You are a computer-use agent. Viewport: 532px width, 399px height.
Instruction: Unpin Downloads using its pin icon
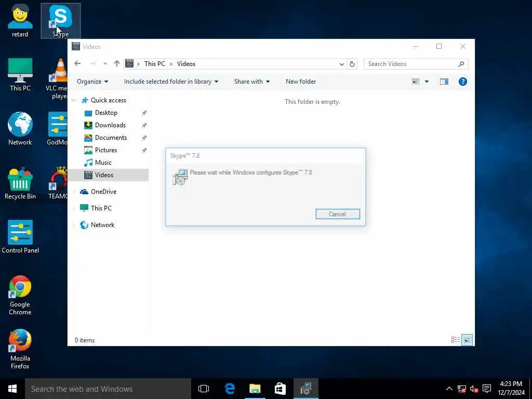point(144,125)
